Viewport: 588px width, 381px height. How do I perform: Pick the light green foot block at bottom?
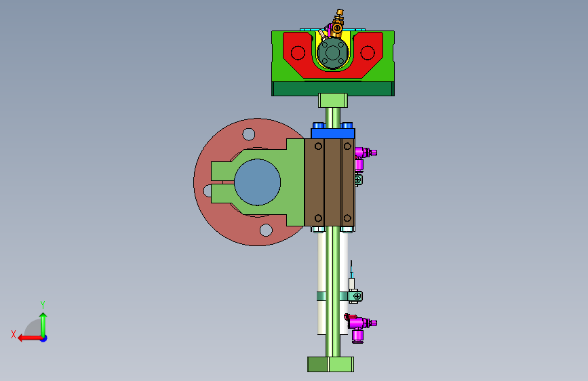pos(330,364)
